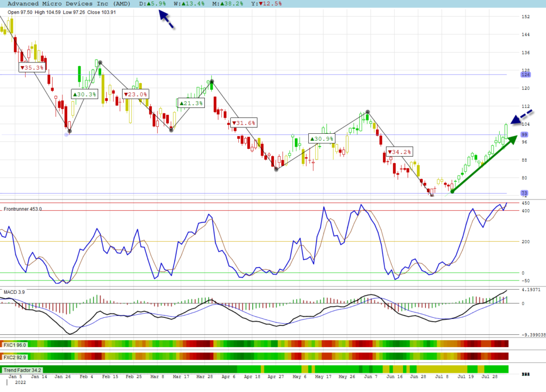Select the monthly change M:▲38.2% value
Image resolution: width=546 pixels, height=392 pixels.
227,4
